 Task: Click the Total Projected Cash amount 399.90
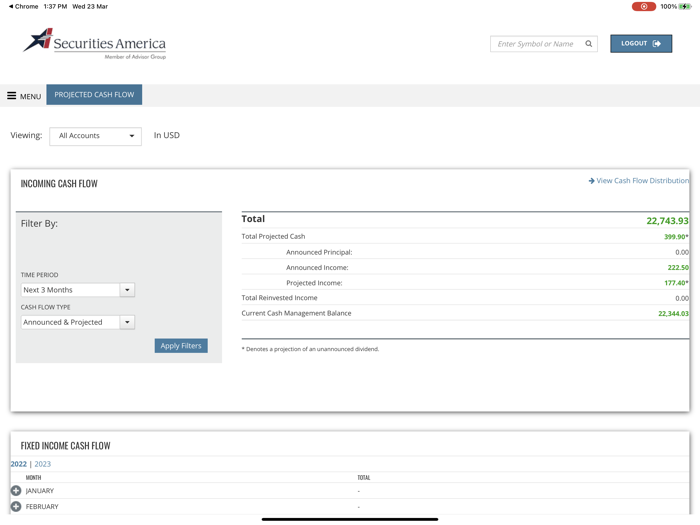pos(676,237)
